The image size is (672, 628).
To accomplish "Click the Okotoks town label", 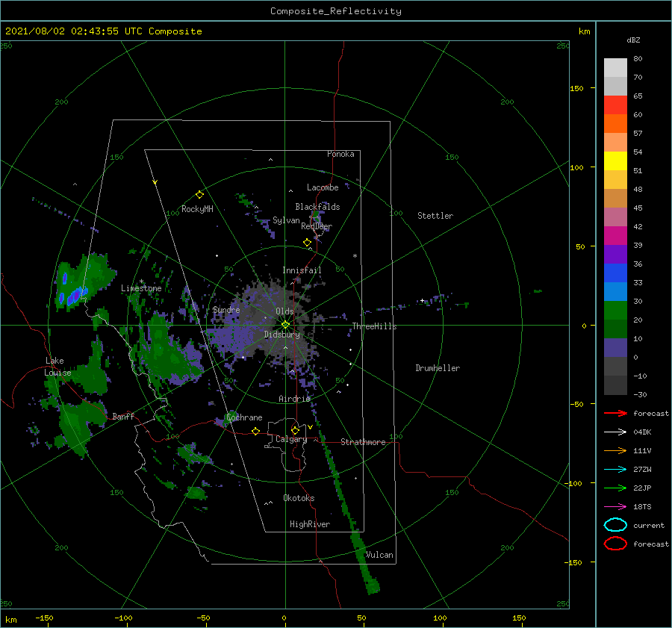I will coord(299,498).
